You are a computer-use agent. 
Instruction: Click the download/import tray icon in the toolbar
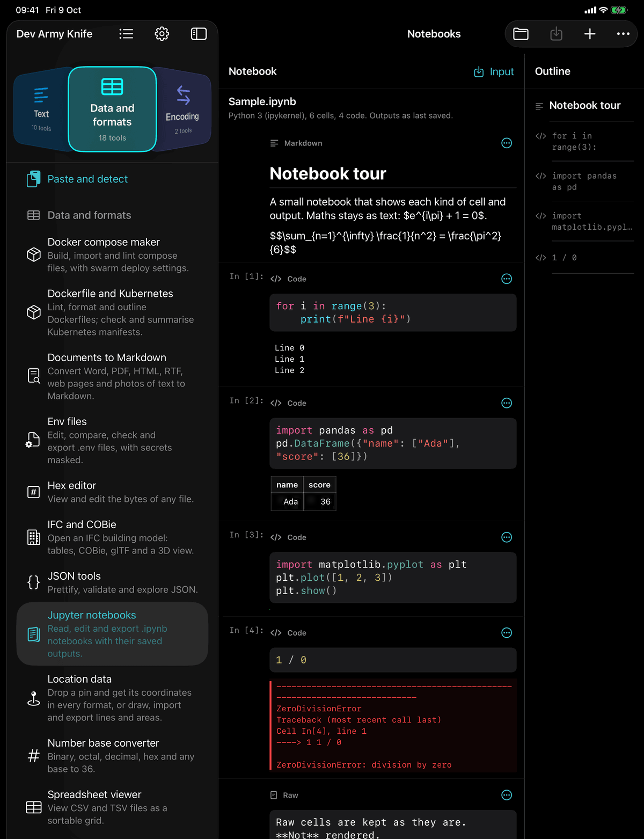(x=557, y=34)
